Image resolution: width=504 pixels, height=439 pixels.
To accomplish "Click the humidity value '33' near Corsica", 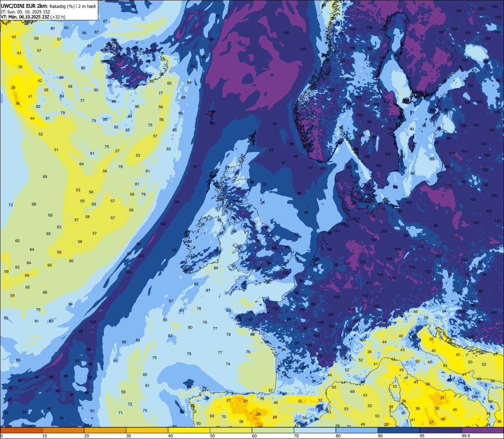I will point(395,387).
